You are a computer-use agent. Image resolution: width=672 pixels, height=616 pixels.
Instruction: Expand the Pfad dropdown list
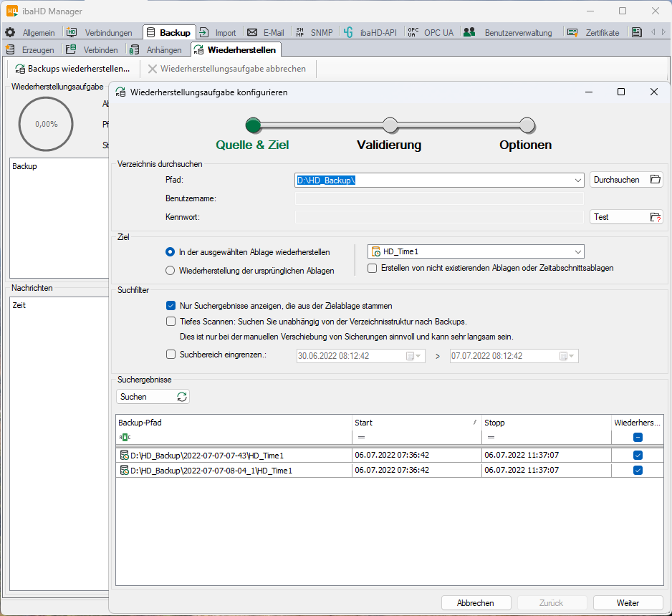(x=577, y=181)
